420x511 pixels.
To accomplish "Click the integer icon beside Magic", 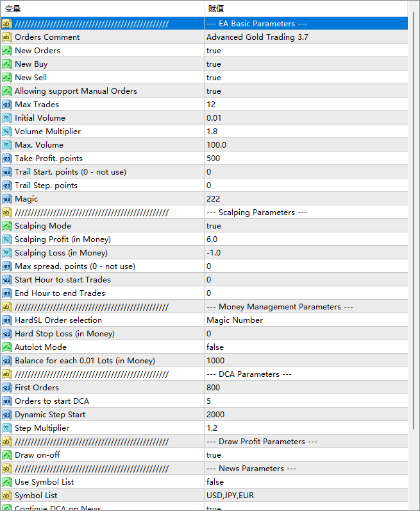I will point(7,199).
